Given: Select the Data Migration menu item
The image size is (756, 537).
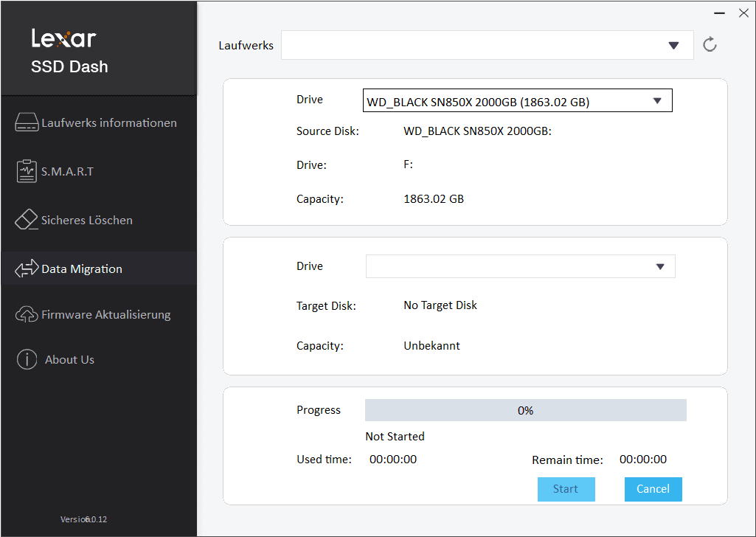Looking at the screenshot, I should coord(99,268).
